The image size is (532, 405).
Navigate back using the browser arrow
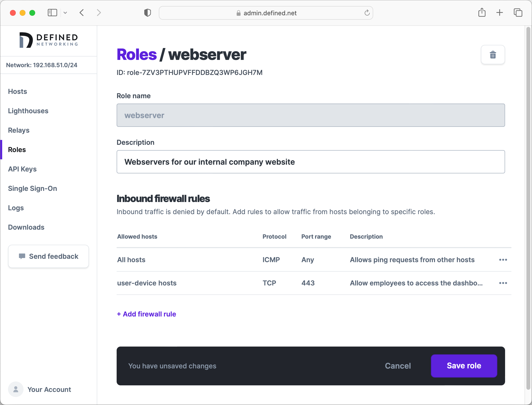(82, 13)
